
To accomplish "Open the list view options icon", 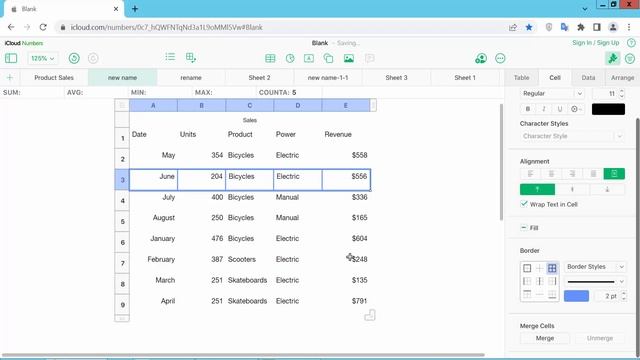I will click(x=170, y=57).
